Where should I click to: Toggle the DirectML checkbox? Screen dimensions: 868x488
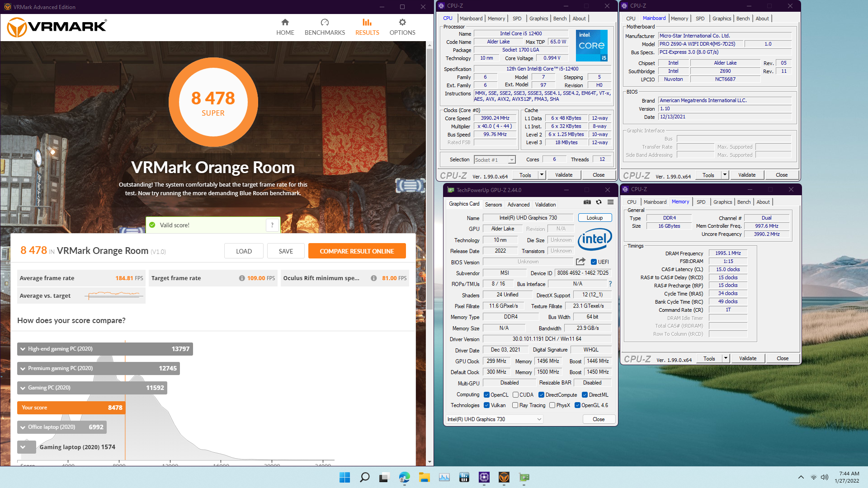[x=585, y=395]
